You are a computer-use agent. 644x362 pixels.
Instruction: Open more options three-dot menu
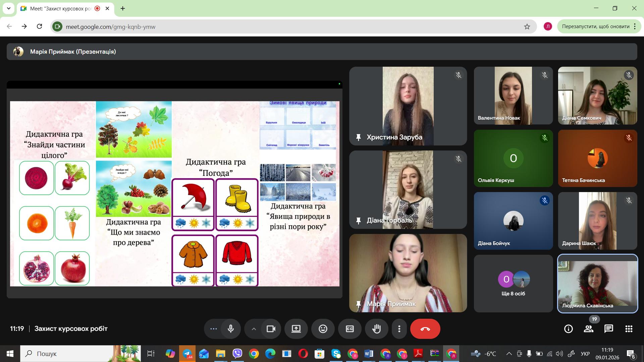pyautogui.click(x=399, y=329)
